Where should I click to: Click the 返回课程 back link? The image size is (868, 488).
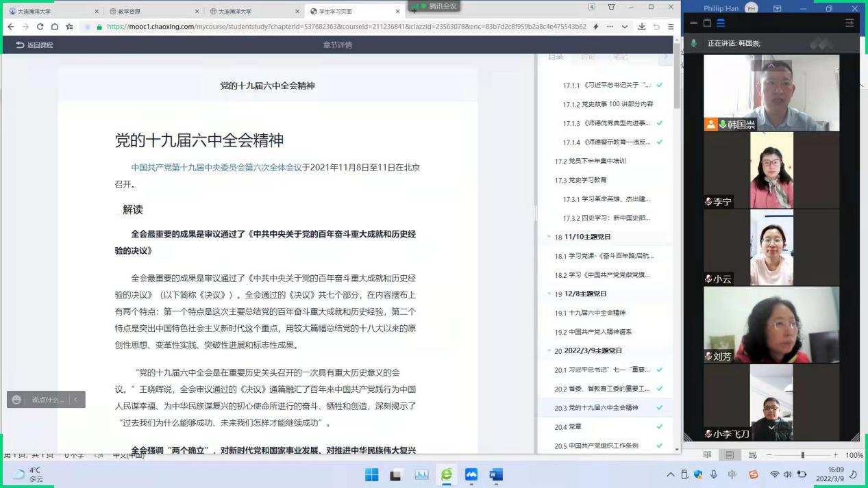tap(34, 45)
